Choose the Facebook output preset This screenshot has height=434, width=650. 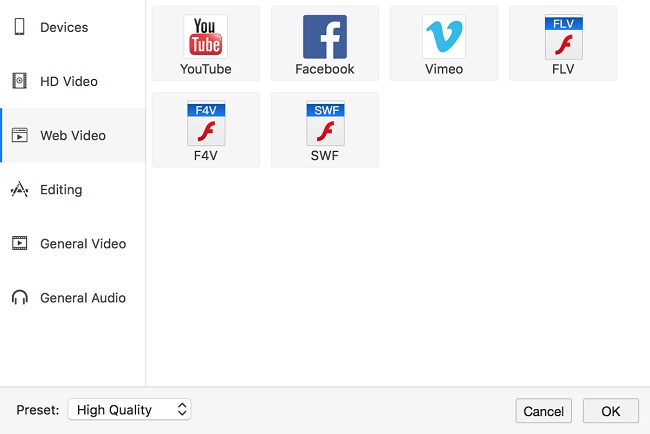click(x=325, y=43)
